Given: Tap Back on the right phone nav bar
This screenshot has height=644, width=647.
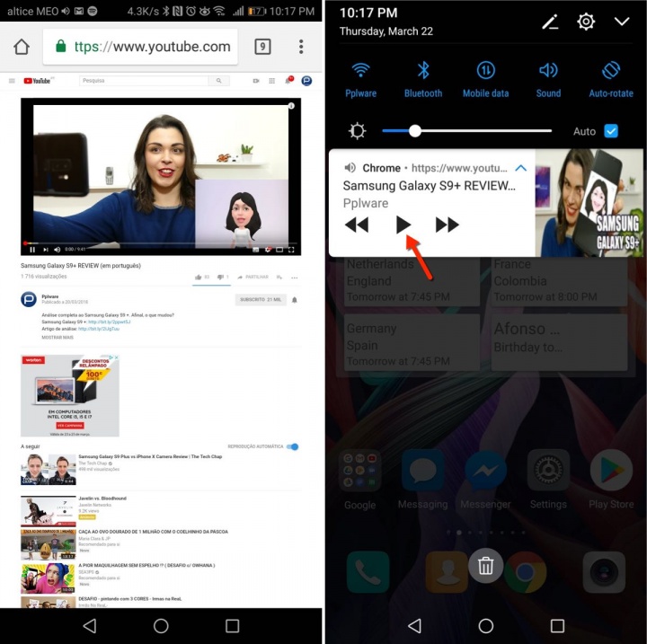Looking at the screenshot, I should click(x=414, y=626).
